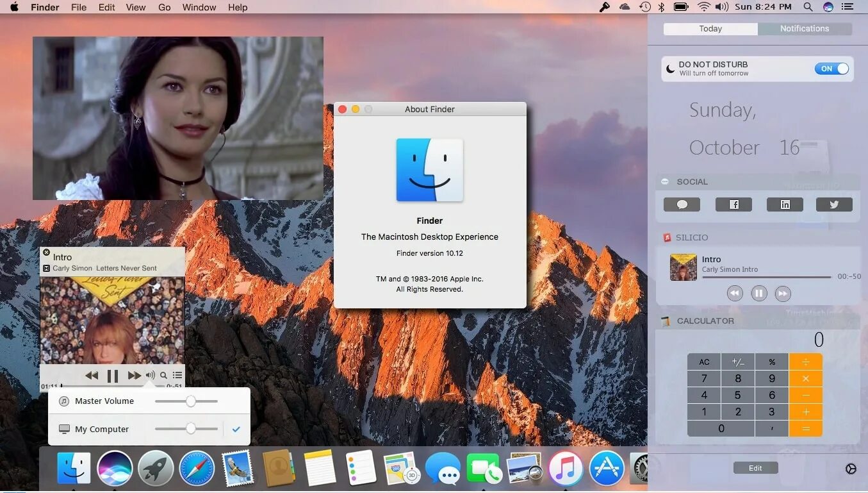The image size is (868, 493).
Task: Click Silicio widget track progress bar
Action: click(767, 277)
